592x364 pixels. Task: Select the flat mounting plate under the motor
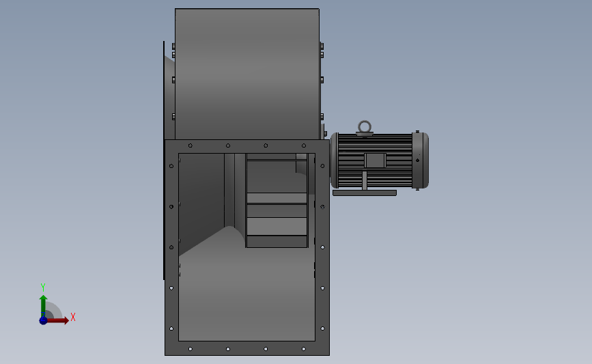(x=365, y=193)
